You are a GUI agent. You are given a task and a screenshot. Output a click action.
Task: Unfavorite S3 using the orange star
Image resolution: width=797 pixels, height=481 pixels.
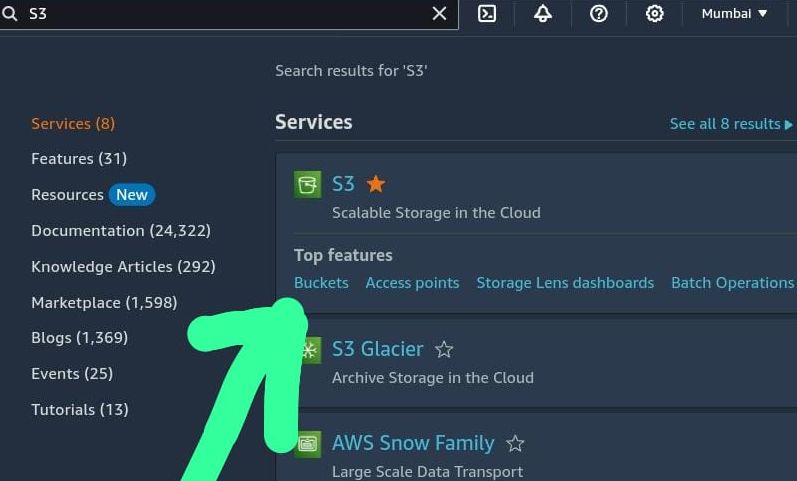[x=376, y=184]
